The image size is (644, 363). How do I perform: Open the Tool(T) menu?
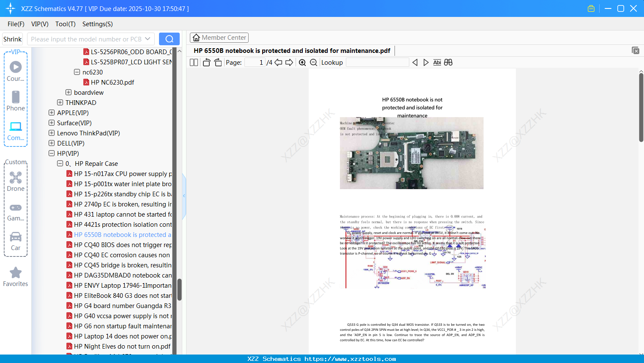point(66,24)
